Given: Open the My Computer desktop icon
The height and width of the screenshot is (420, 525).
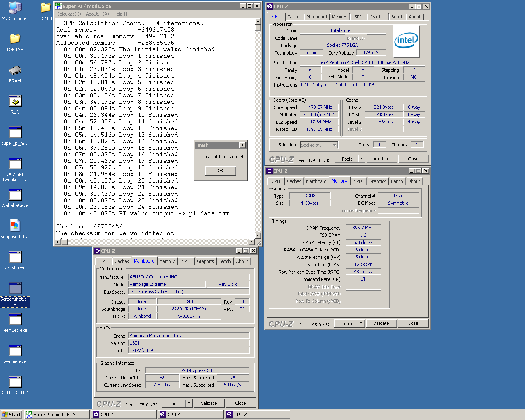Looking at the screenshot, I should (x=15, y=11).
